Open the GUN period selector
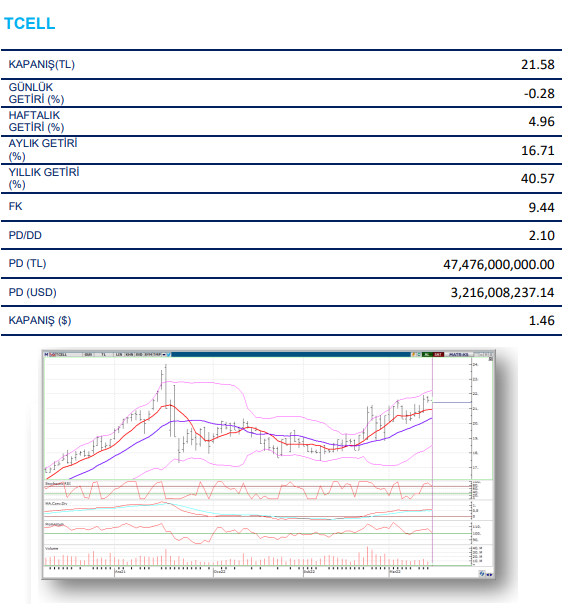 88,354
